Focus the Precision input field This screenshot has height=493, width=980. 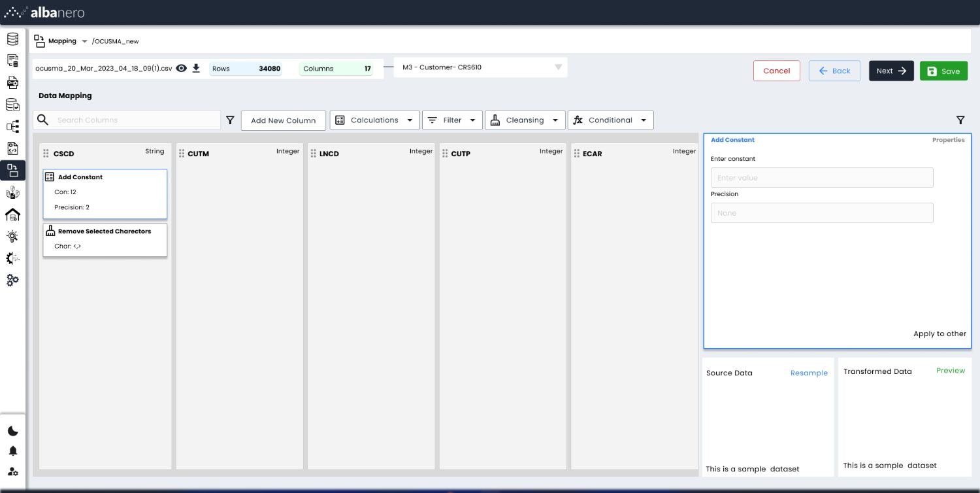pyautogui.click(x=822, y=213)
